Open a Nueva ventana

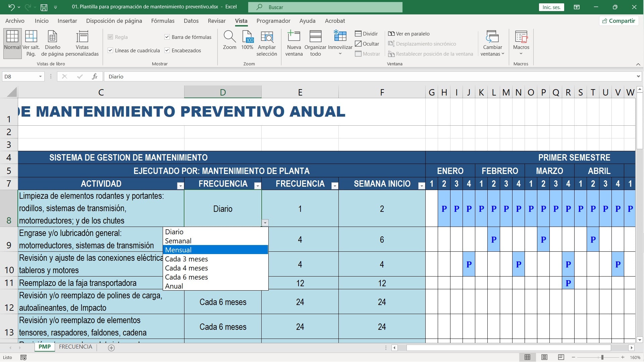click(294, 43)
